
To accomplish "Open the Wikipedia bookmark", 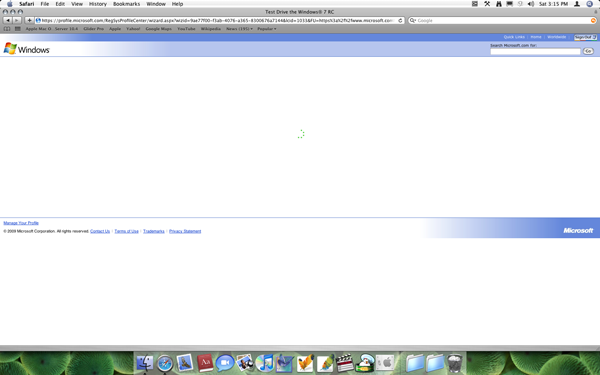I will 210,29.
